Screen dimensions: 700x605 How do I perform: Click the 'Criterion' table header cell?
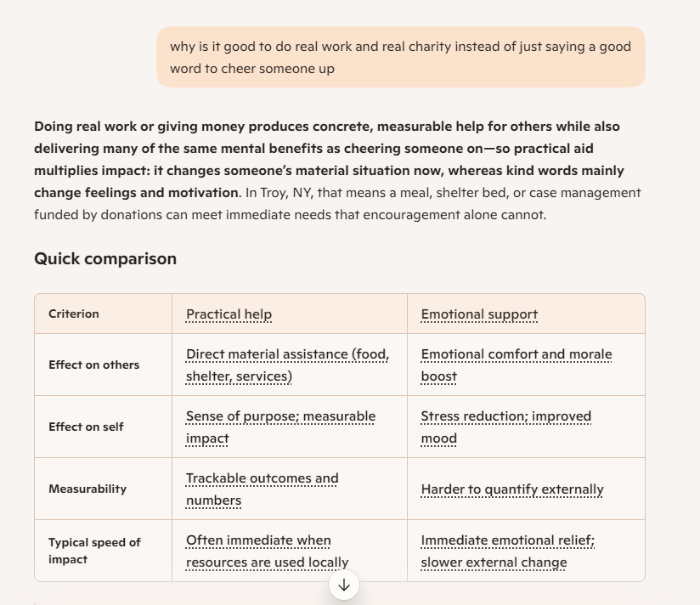(x=74, y=314)
